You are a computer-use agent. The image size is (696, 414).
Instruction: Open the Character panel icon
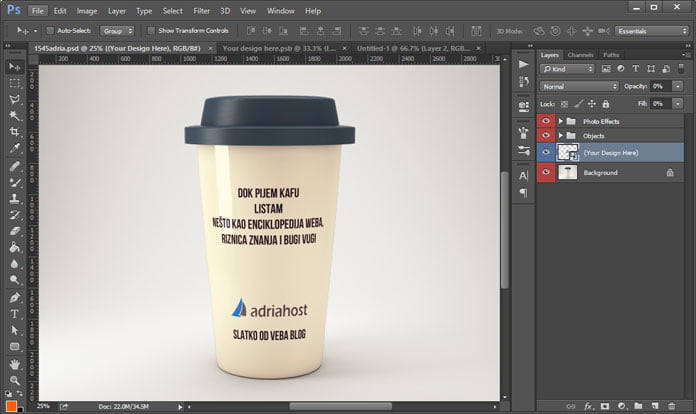point(523,176)
